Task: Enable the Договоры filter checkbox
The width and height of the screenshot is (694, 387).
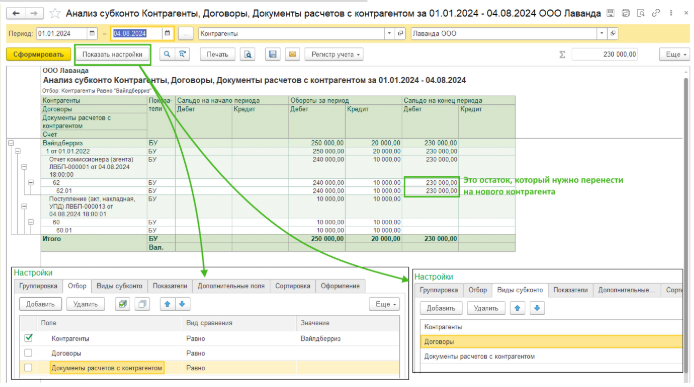Action: click(28, 353)
